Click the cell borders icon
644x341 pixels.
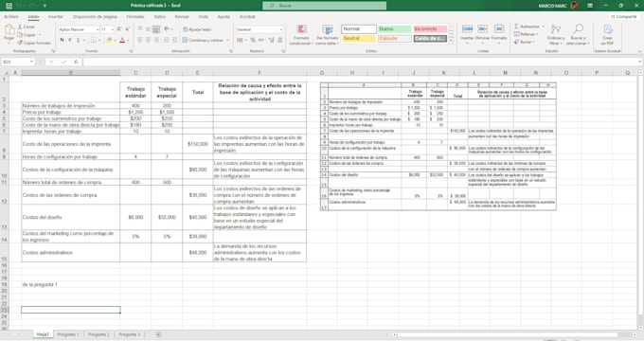pyautogui.click(x=93, y=41)
